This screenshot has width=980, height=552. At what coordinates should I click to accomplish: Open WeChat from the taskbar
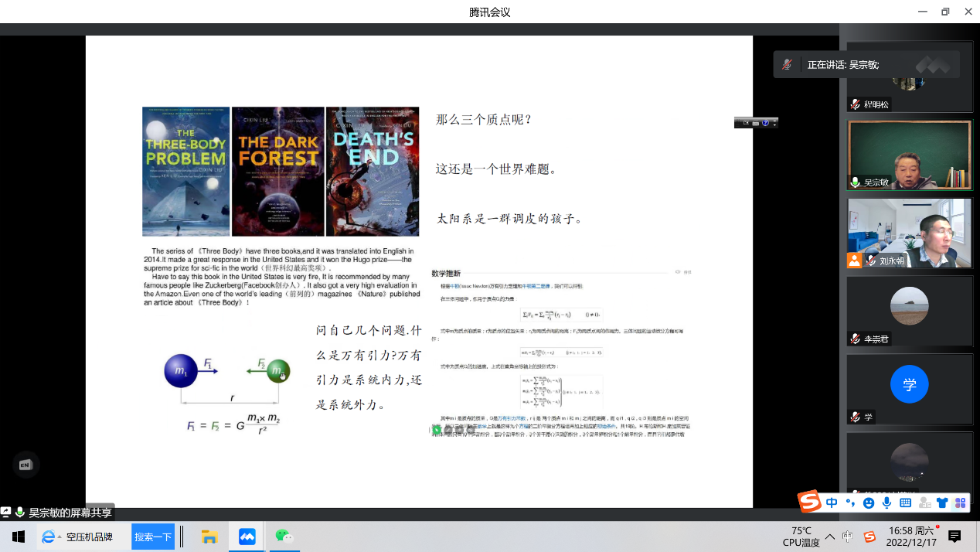(284, 537)
